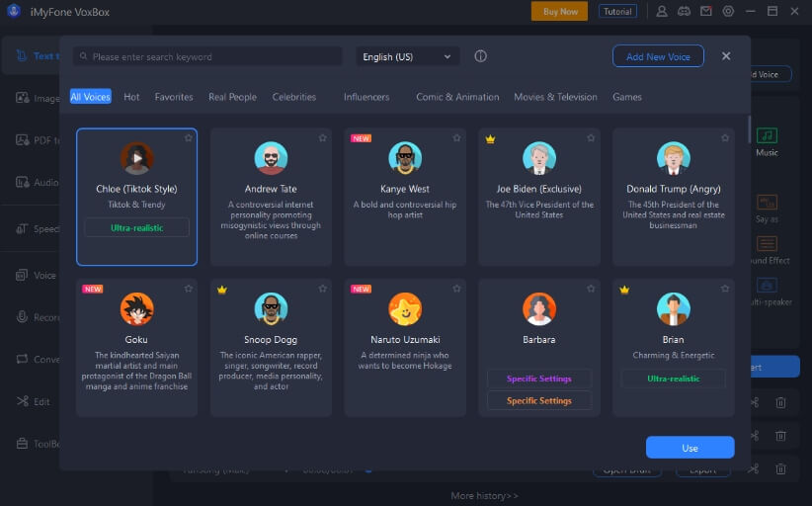Screen dimensions: 812x506
Task: Open the mail feedback icon
Action: (706, 12)
